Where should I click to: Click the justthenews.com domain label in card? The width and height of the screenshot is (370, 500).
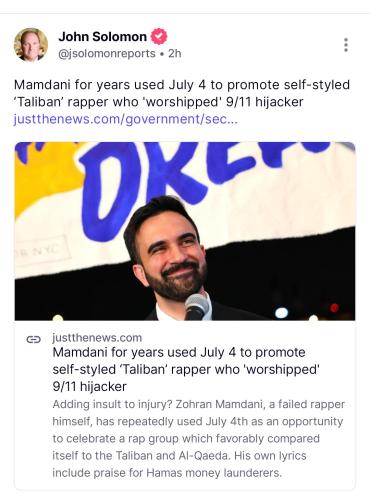coord(97,338)
